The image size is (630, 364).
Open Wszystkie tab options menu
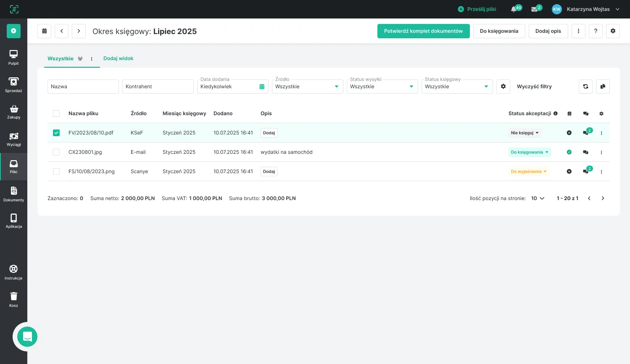tap(92, 59)
